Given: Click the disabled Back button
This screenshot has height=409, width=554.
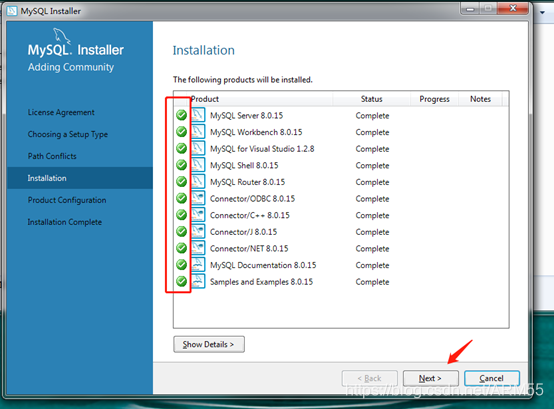Looking at the screenshot, I should click(370, 378).
